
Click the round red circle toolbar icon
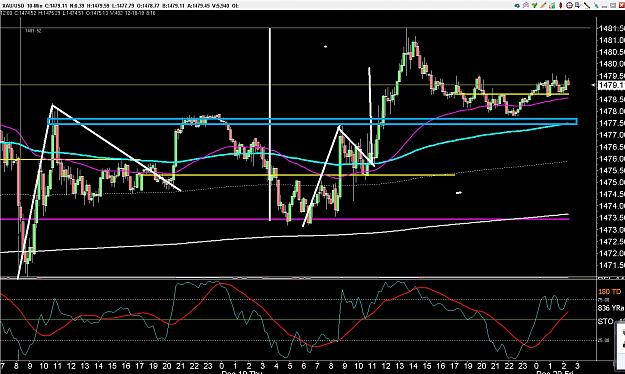[x=569, y=5]
